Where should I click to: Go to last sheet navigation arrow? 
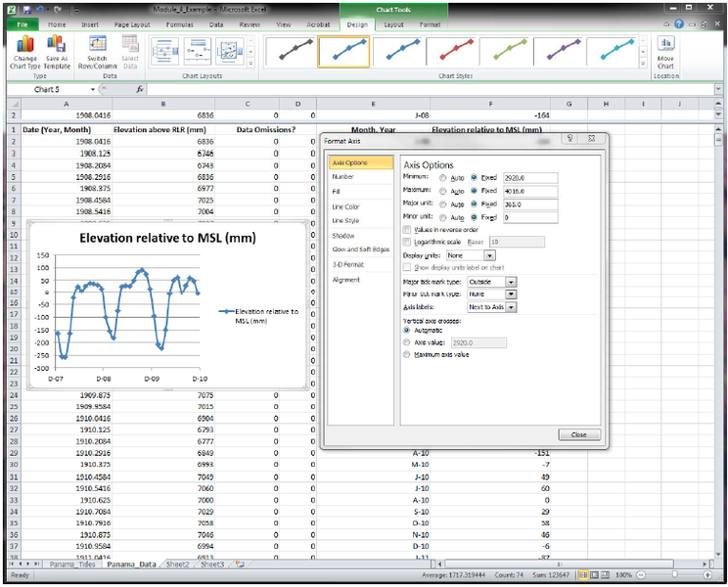point(36,564)
